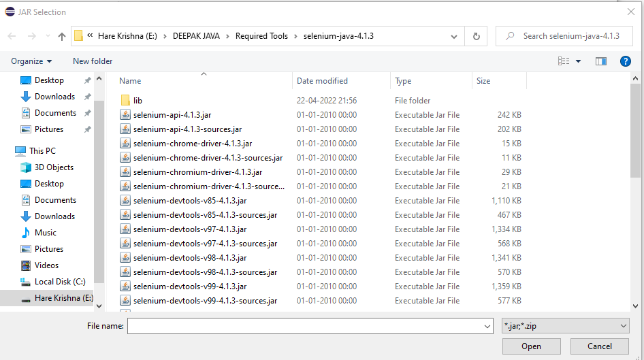The height and width of the screenshot is (360, 644).
Task: Create a New folder
Action: [x=93, y=61]
